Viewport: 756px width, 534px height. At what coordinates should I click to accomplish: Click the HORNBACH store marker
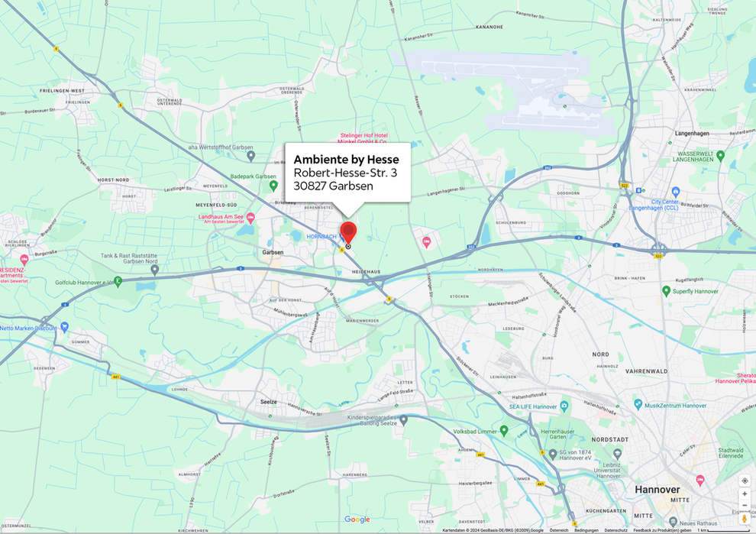(x=341, y=236)
